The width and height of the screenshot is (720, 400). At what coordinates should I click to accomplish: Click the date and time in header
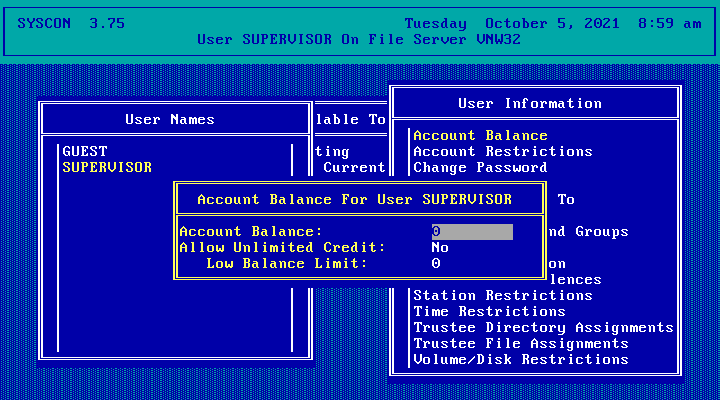click(x=553, y=23)
